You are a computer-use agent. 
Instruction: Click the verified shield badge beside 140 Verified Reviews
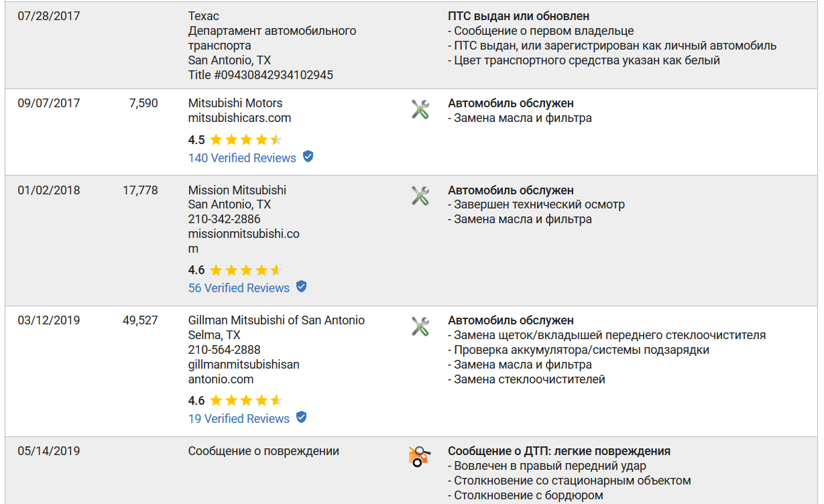tap(308, 157)
